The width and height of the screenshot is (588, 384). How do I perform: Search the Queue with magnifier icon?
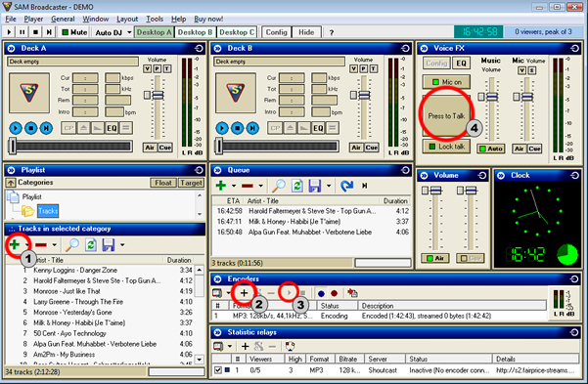tap(279, 186)
